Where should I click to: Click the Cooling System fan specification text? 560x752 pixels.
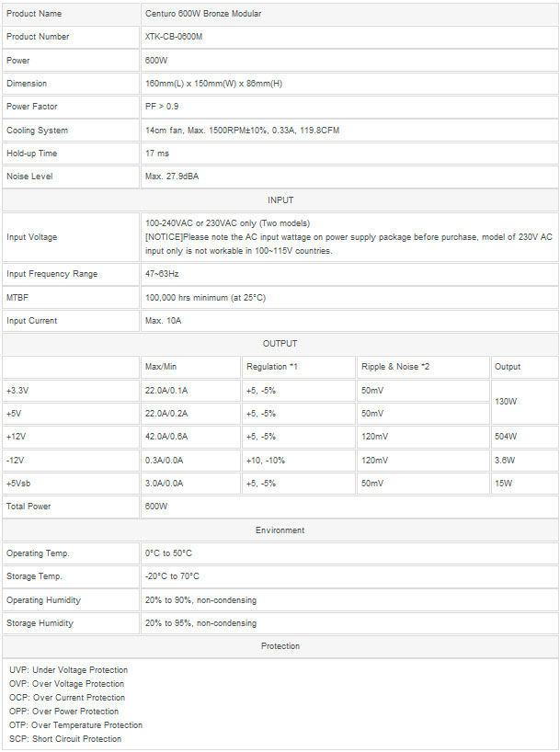(x=242, y=131)
